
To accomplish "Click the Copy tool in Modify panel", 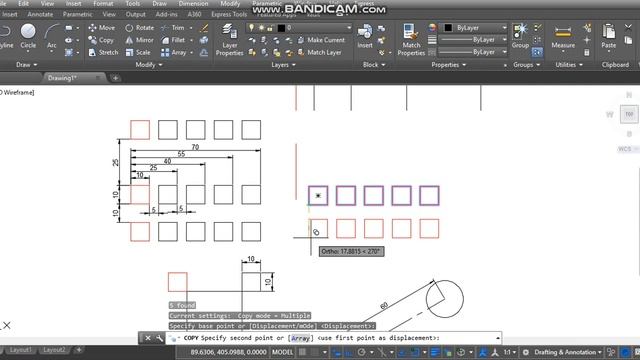I will pyautogui.click(x=101, y=40).
